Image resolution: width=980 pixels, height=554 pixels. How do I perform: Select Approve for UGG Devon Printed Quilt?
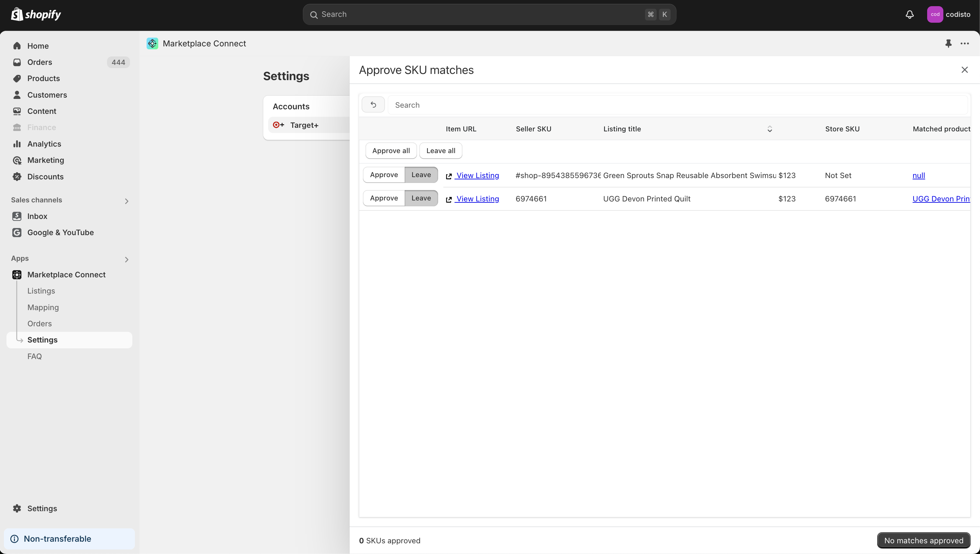pos(384,198)
